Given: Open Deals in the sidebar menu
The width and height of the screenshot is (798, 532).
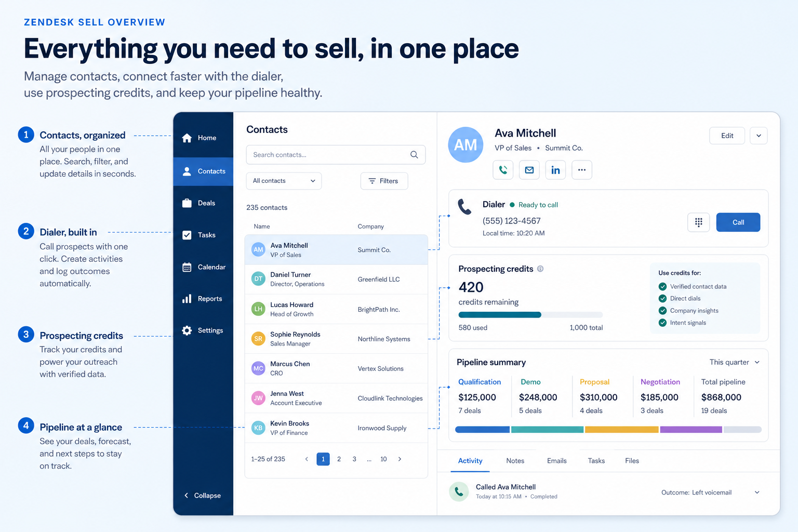Looking at the screenshot, I should click(203, 203).
